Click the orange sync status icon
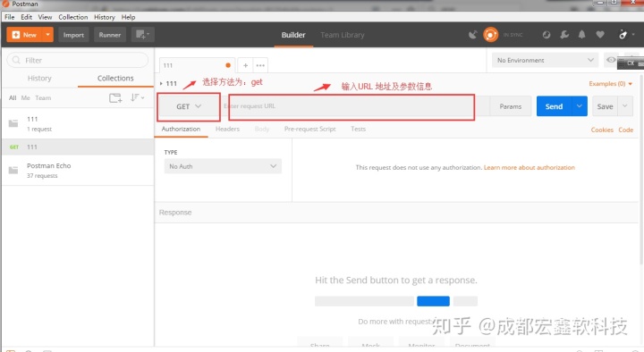 (490, 35)
